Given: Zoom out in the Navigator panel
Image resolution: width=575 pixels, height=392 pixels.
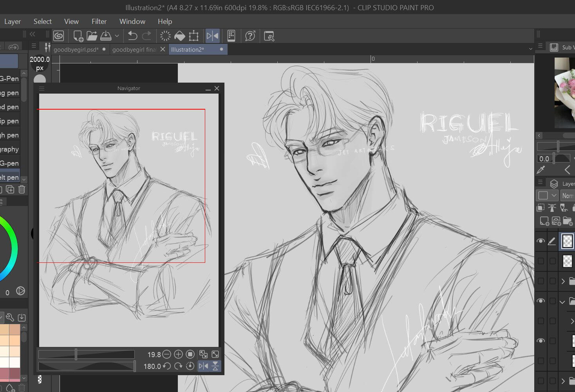Looking at the screenshot, I should 166,354.
